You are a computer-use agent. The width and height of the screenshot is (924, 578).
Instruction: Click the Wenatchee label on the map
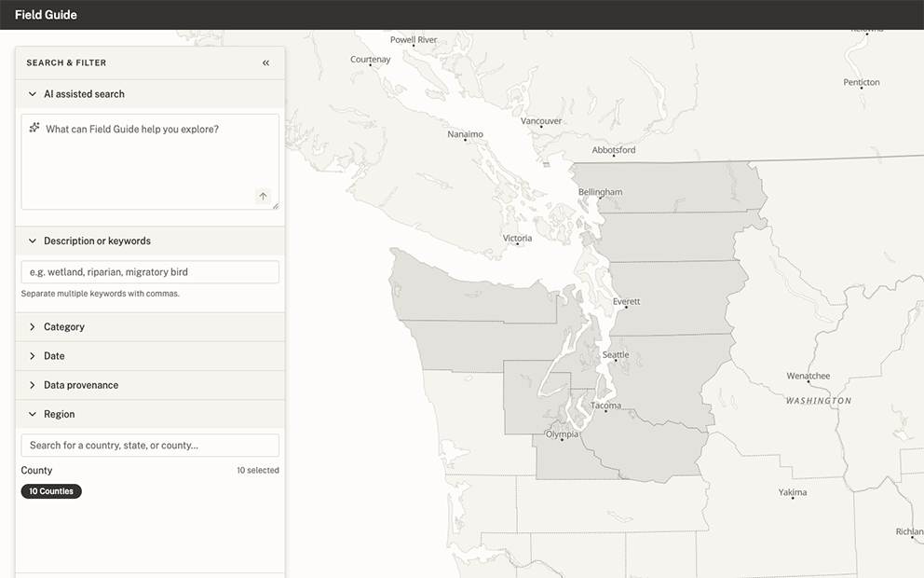coord(808,376)
